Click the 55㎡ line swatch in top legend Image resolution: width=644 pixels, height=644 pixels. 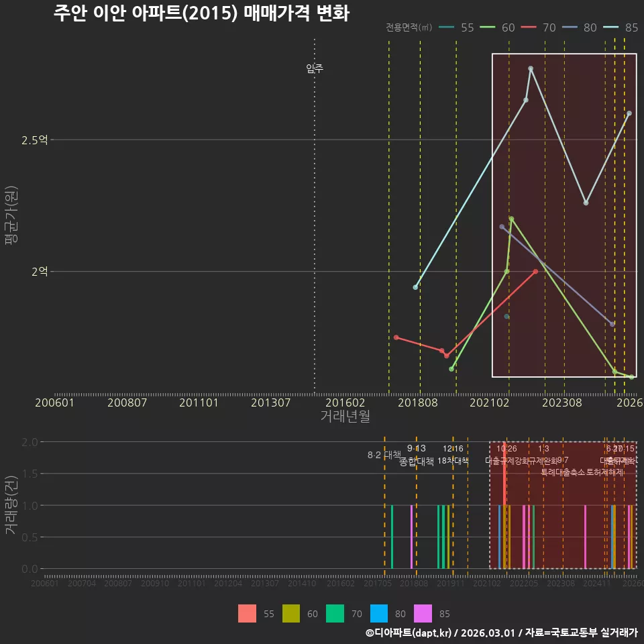447,28
